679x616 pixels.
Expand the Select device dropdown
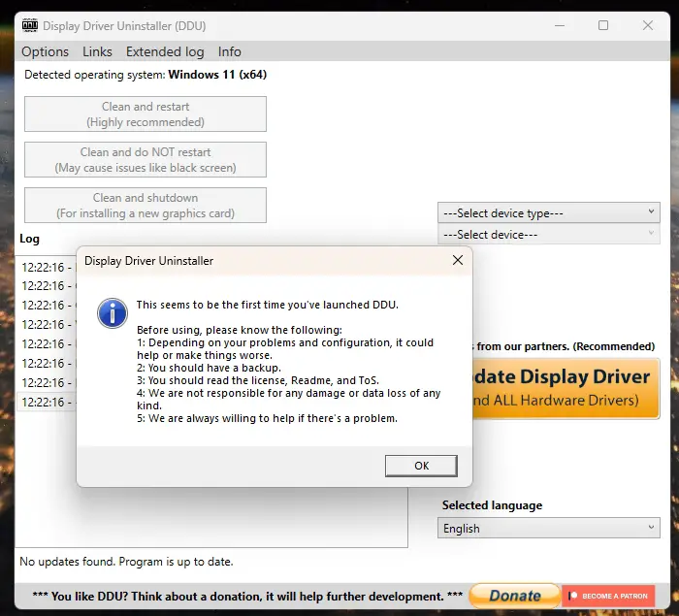(x=549, y=234)
